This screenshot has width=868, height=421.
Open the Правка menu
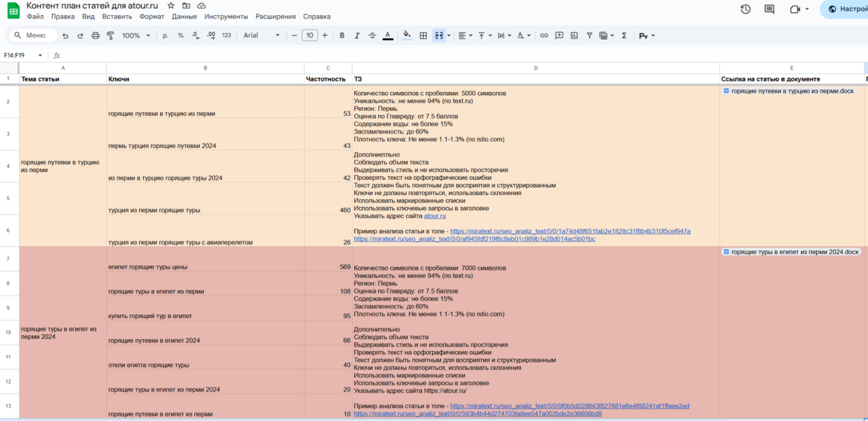tap(63, 17)
